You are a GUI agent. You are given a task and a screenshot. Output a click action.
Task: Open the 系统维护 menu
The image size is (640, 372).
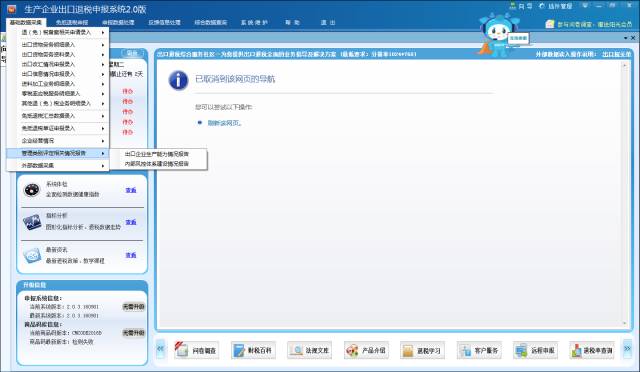pos(254,22)
